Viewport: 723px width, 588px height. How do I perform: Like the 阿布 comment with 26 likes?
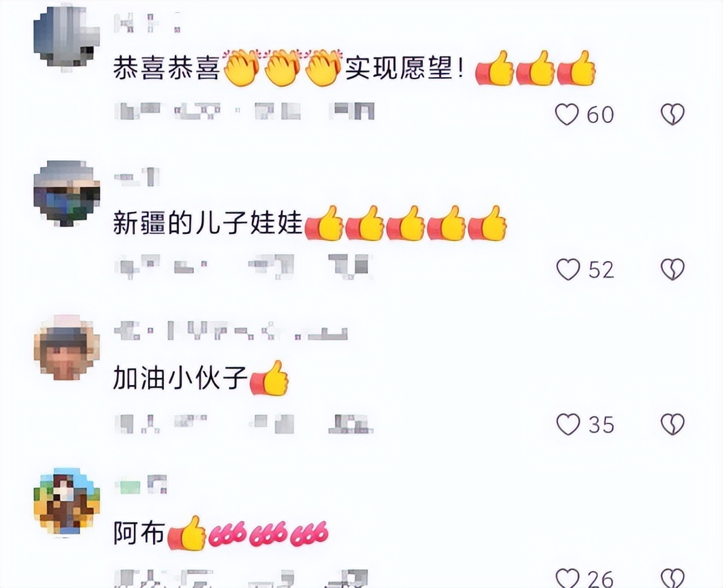click(x=568, y=578)
